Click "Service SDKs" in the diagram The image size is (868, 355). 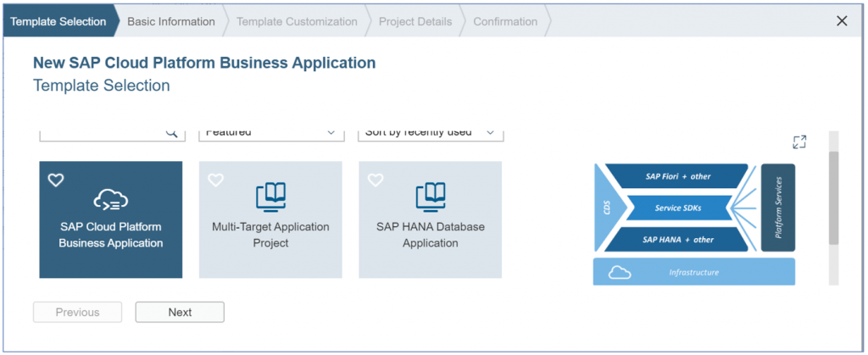[x=677, y=208]
